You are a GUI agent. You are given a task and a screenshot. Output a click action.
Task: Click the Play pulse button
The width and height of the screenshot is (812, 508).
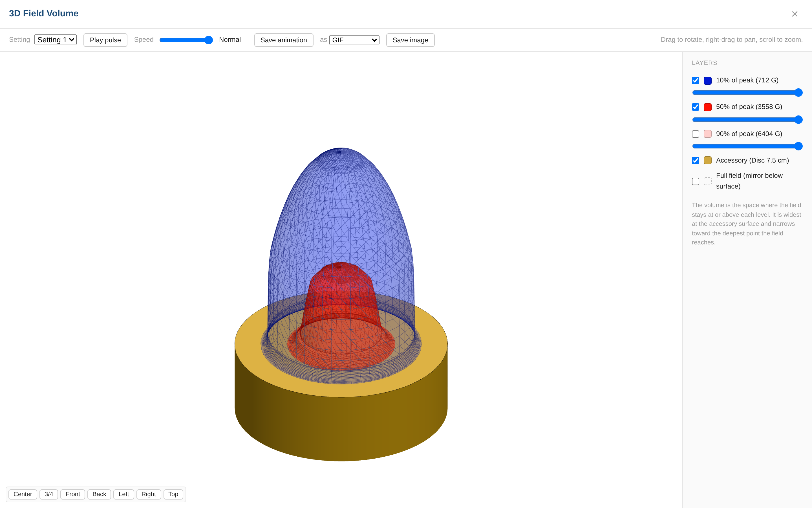[x=105, y=40]
